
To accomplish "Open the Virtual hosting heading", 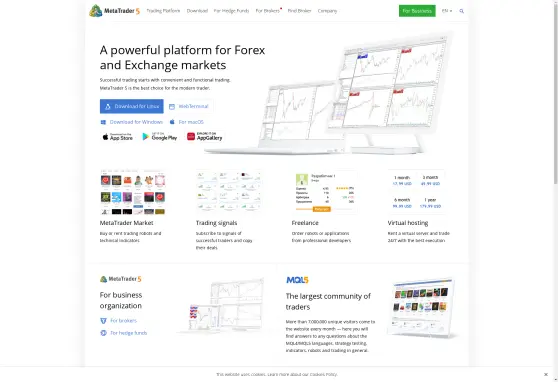I will [x=408, y=223].
